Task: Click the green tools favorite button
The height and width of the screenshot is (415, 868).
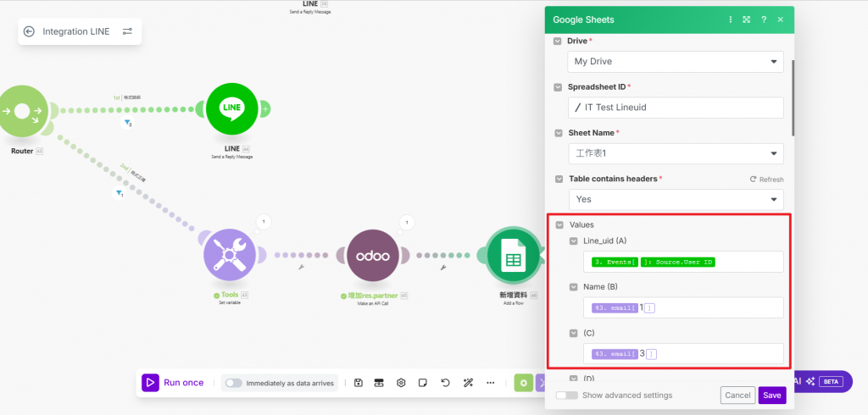Action: pyautogui.click(x=524, y=383)
